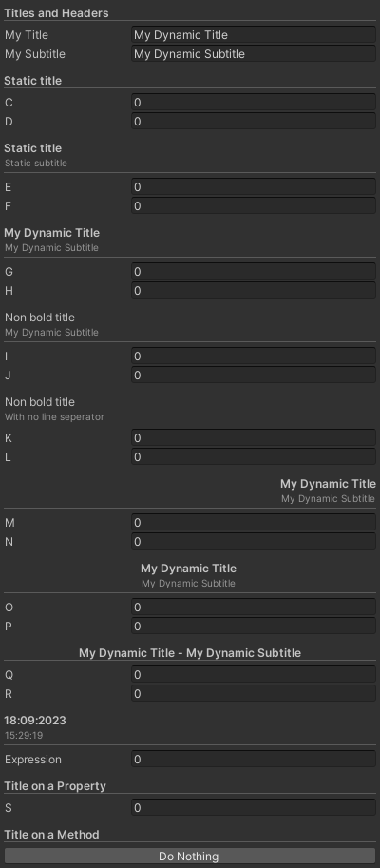This screenshot has height=868, width=380.
Task: Click the J value field
Action: [x=254, y=376]
